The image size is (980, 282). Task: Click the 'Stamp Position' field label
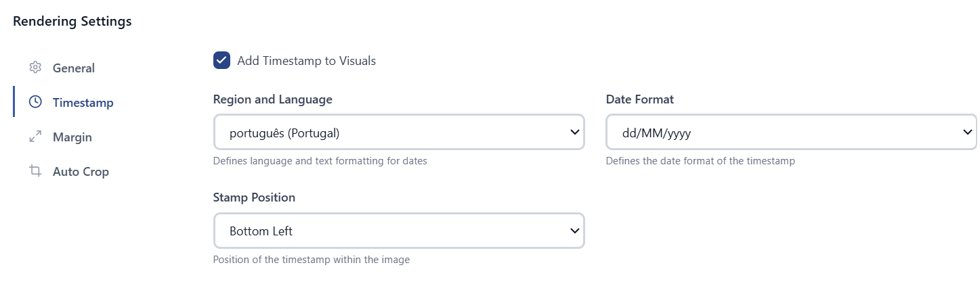click(x=254, y=197)
